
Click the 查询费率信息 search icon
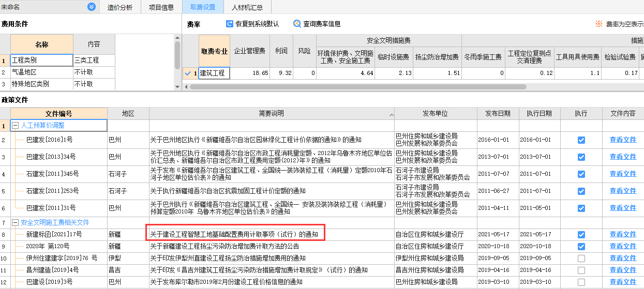pyautogui.click(x=297, y=24)
